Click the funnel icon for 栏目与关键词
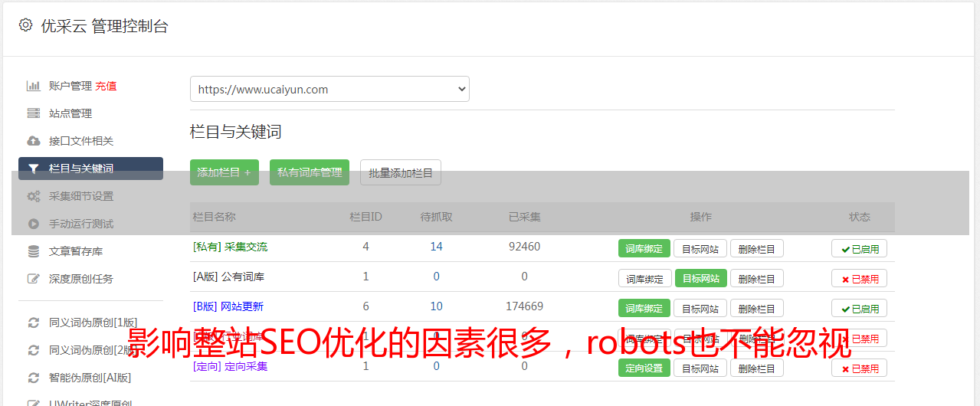 (x=33, y=169)
